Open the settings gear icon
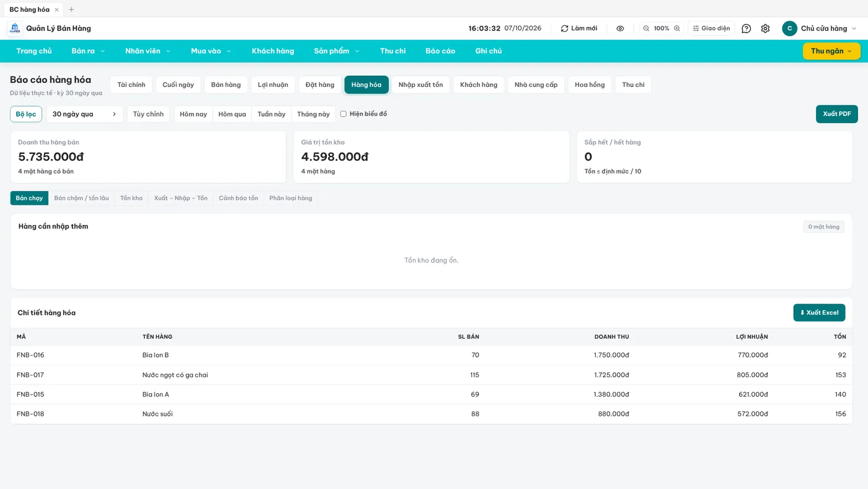The height and width of the screenshot is (489, 868). 765,29
